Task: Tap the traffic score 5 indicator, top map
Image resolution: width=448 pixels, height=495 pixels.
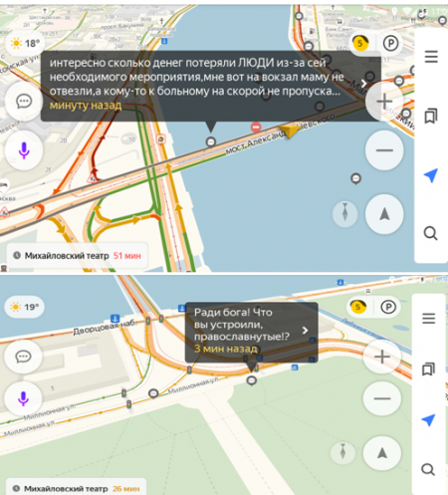Action: (x=360, y=43)
